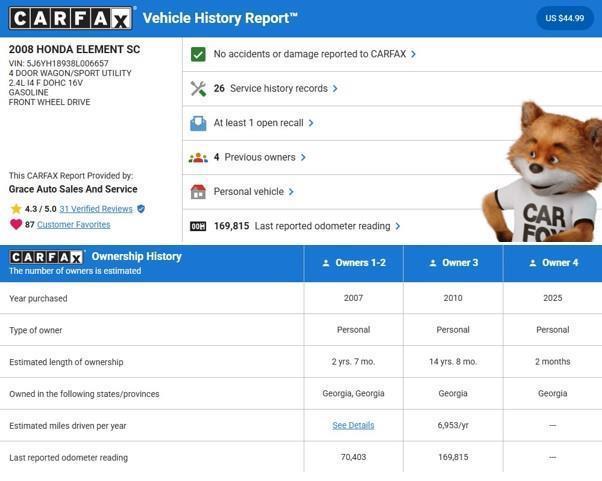Click the 2 months ownership cell
The height and width of the screenshot is (481, 602).
point(553,362)
